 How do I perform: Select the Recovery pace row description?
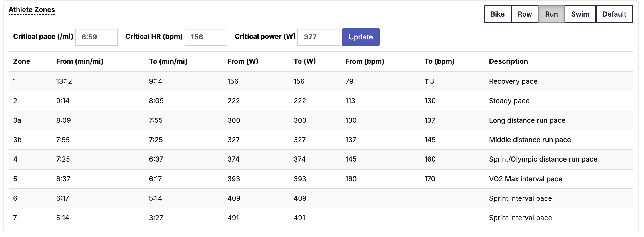(x=513, y=81)
